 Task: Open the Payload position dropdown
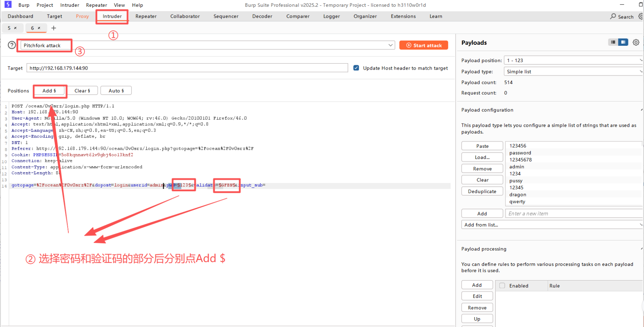click(573, 60)
